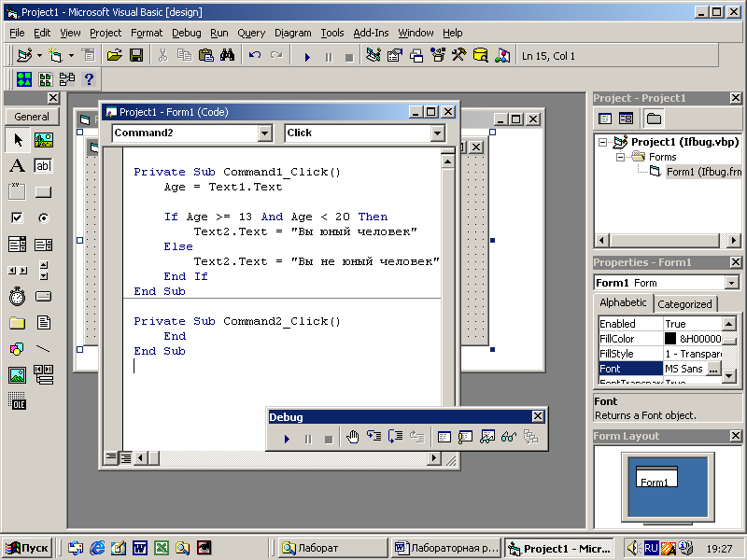747x560 pixels.
Task: Switch to the Categorized properties tab
Action: (x=684, y=304)
